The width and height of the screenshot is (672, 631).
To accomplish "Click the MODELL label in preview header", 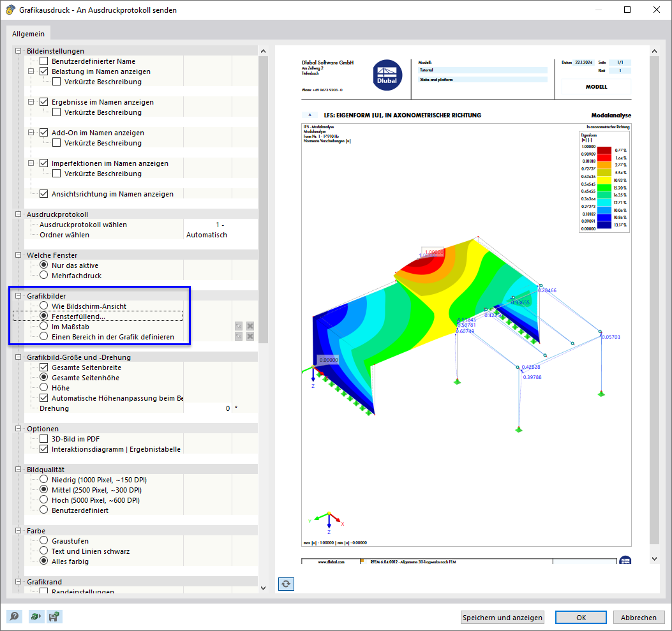I will click(596, 87).
